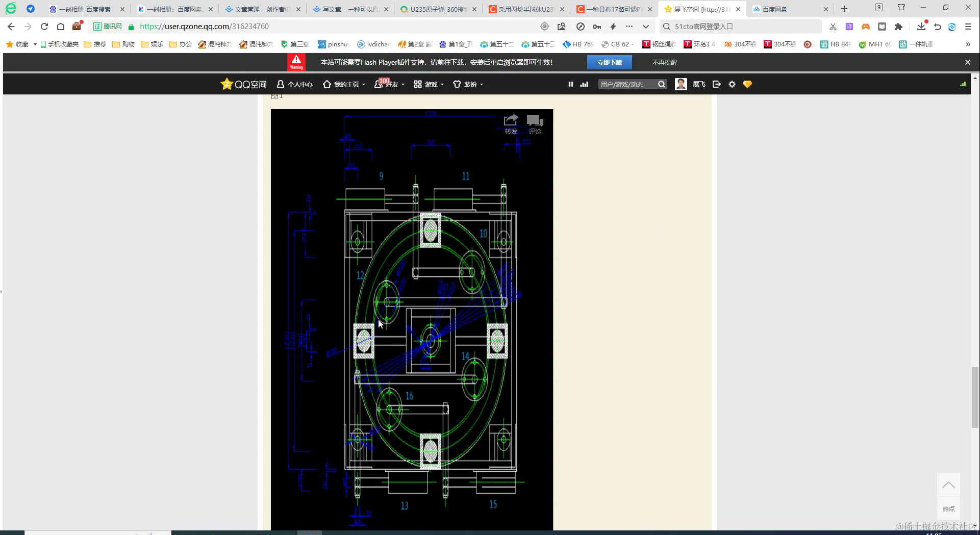Click the 立即下载 Flash download button
The width and height of the screenshot is (980, 535).
[x=610, y=62]
